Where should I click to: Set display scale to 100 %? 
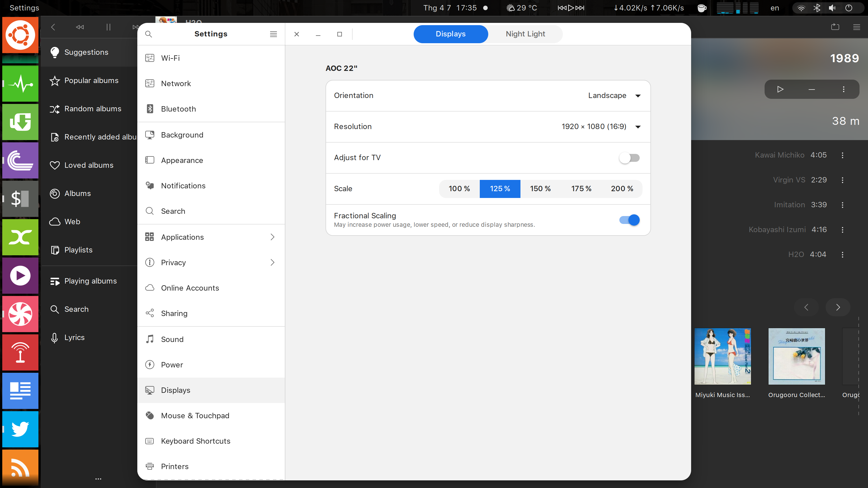[459, 189]
